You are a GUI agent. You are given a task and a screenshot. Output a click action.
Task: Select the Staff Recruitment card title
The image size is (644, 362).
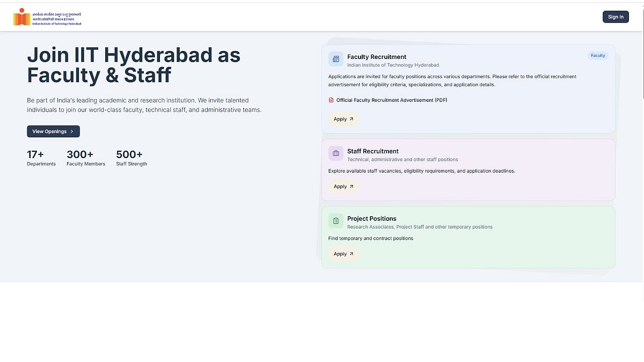tap(373, 151)
